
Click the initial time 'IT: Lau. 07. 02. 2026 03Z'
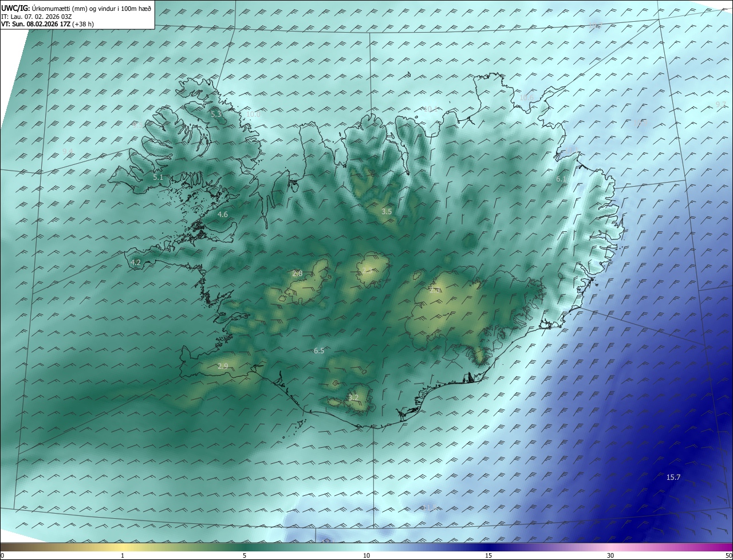[36, 16]
